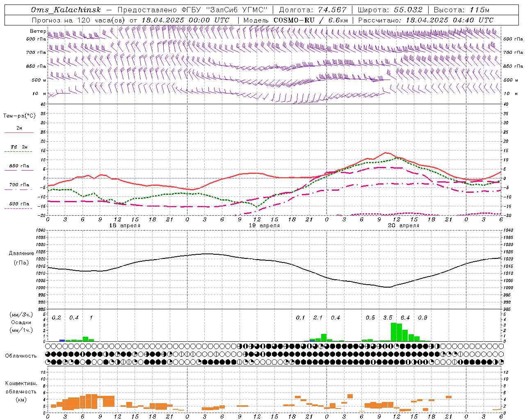Image resolution: width=525 pixels, height=420 pixels.
Task: Click the '20 апреля' date label
Action: click(x=404, y=226)
